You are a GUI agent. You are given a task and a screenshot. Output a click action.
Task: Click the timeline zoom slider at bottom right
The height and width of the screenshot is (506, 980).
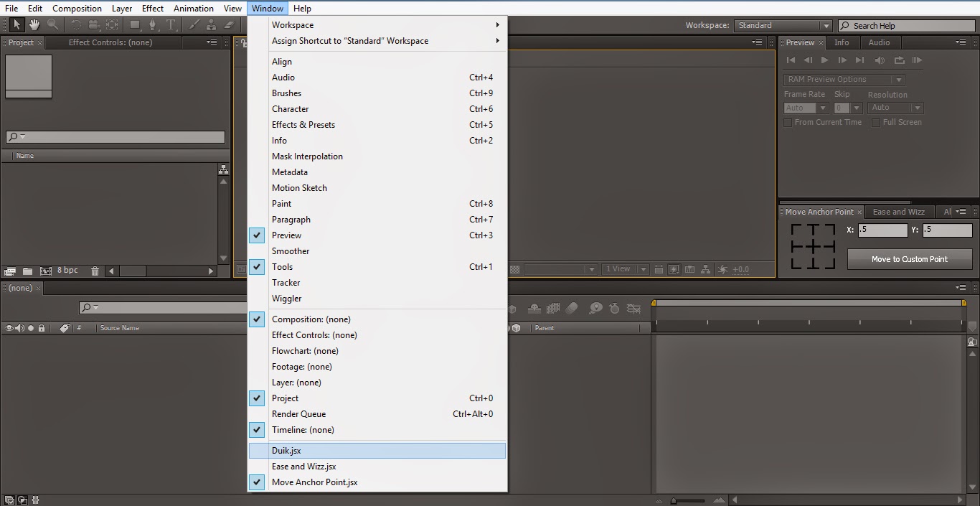point(674,501)
